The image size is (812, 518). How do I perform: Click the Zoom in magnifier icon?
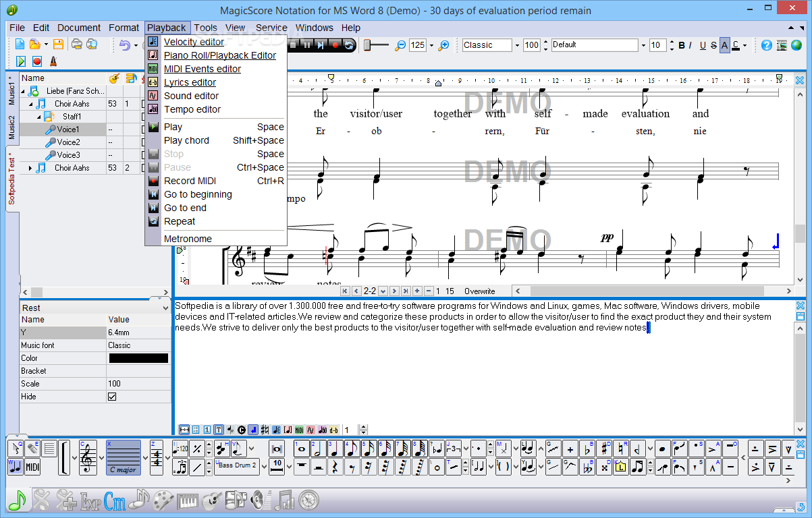point(443,45)
